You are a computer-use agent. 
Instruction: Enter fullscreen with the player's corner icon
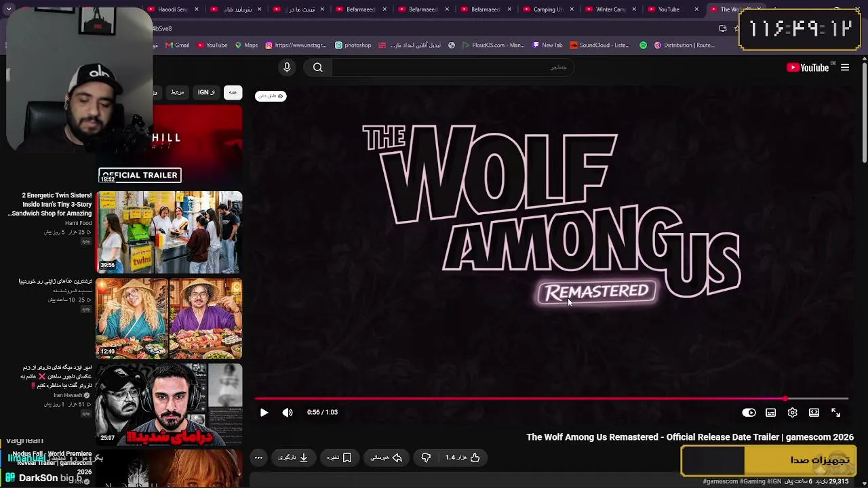(835, 412)
